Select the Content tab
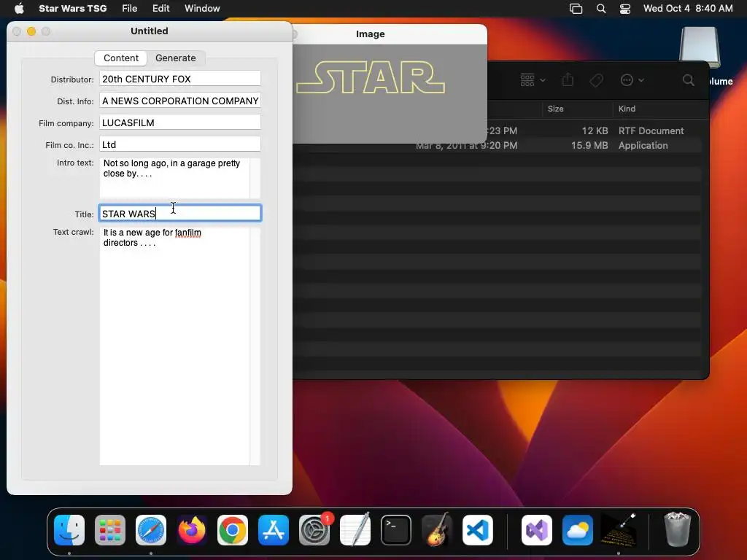 click(x=121, y=58)
